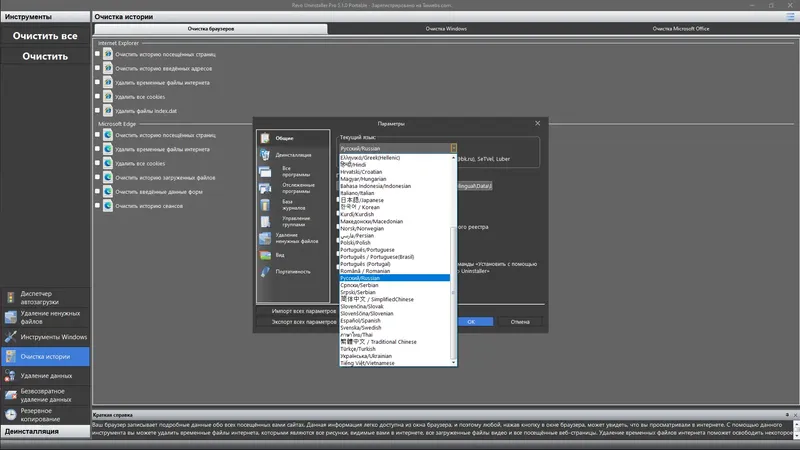Click Удаление ненужных файлов icon in Параметры
The width and height of the screenshot is (800, 450).
[x=265, y=238]
